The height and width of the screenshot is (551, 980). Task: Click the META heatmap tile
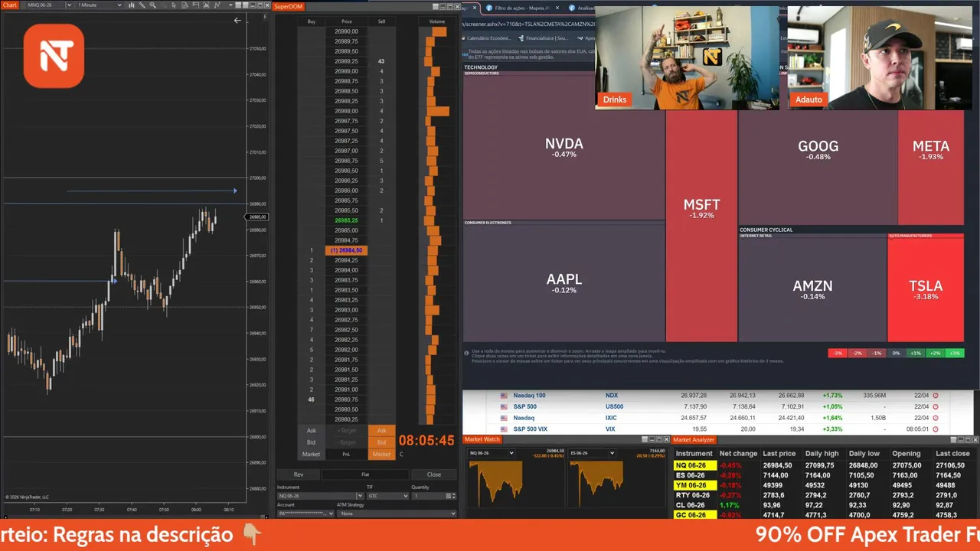[x=931, y=149]
